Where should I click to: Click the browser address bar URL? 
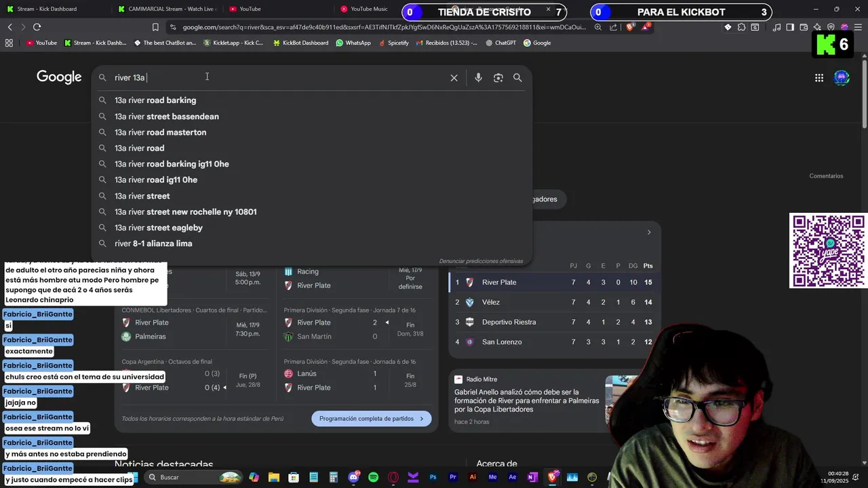coord(384,27)
